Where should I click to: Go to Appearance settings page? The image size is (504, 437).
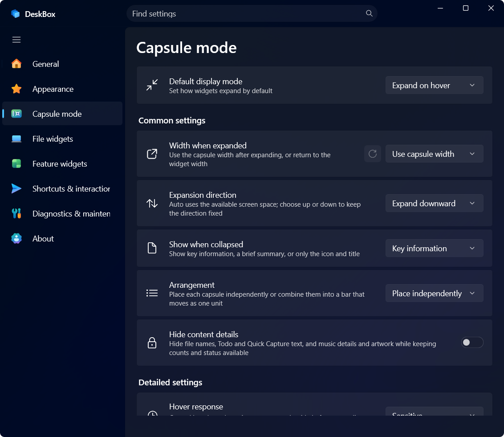coord(62,89)
